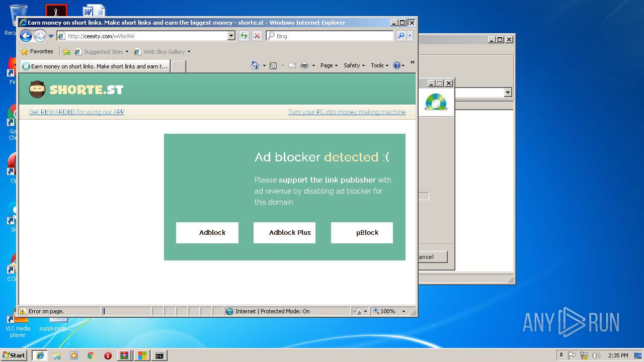Click the Adblock button
This screenshot has height=362, width=644.
(x=207, y=232)
